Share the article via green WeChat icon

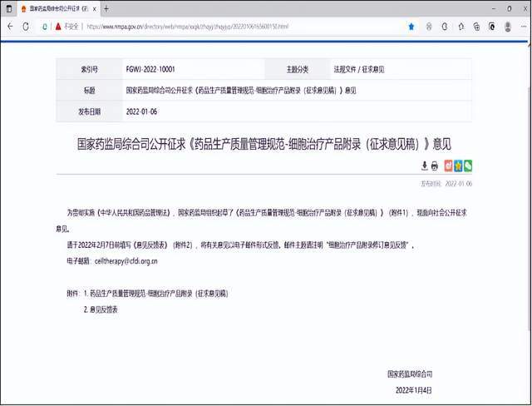tap(468, 166)
